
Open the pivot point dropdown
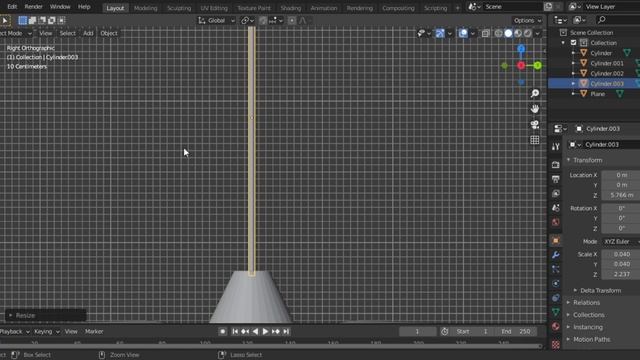(x=247, y=20)
